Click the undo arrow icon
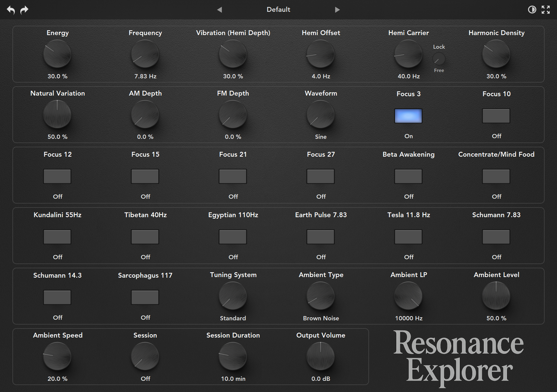Screen dimensions: 557x392 [10, 10]
